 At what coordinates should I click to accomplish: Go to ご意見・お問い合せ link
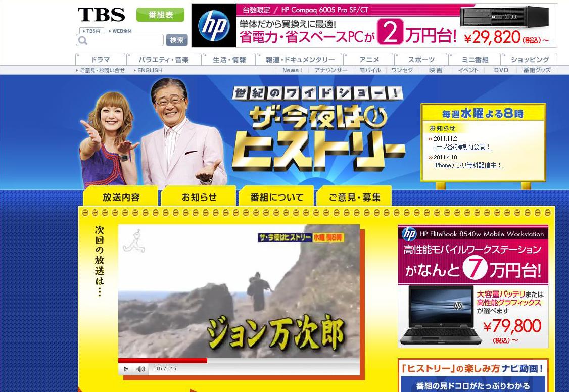pos(101,70)
